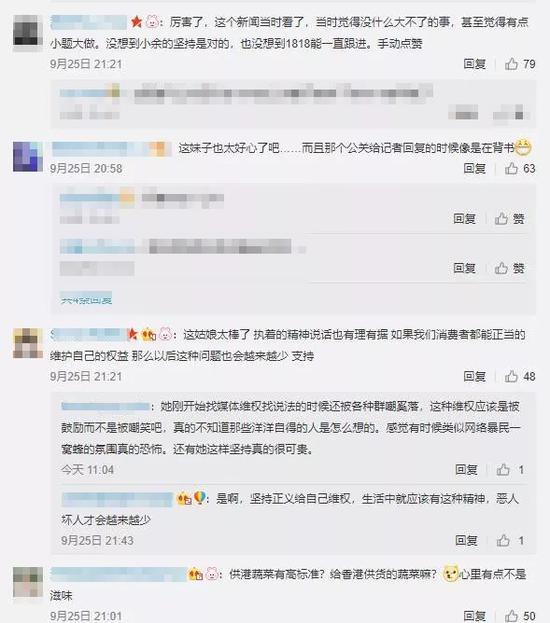This screenshot has height=623, width=550.
Task: Reply to the 9月25日 21:43 nested comment
Action: (466, 540)
